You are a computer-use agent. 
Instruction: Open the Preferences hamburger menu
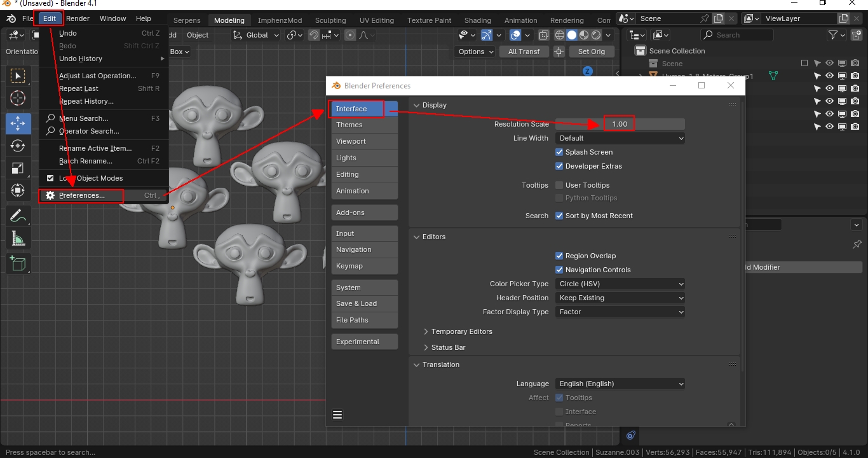[337, 415]
